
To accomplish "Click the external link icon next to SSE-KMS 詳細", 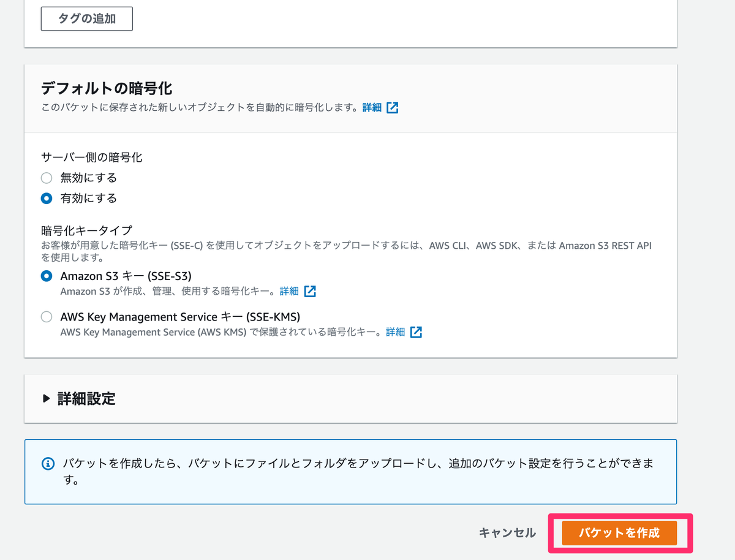I will pos(415,332).
